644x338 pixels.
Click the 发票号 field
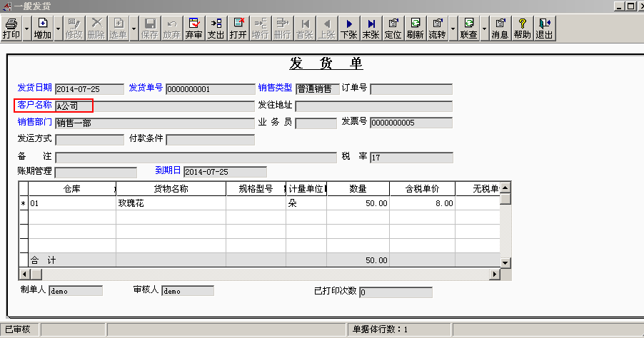411,123
